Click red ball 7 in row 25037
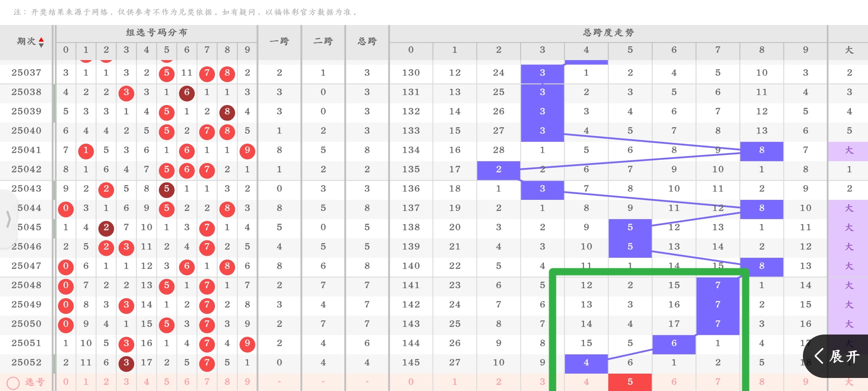The width and height of the screenshot is (868, 391). [x=207, y=73]
